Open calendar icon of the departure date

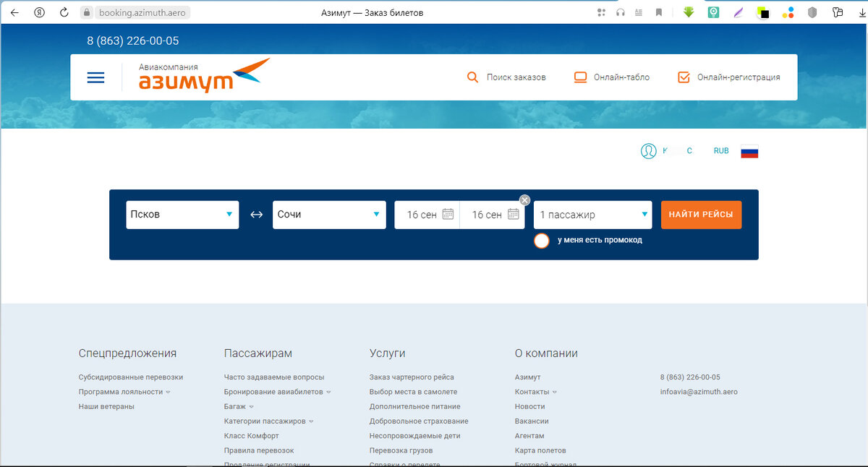(x=448, y=214)
